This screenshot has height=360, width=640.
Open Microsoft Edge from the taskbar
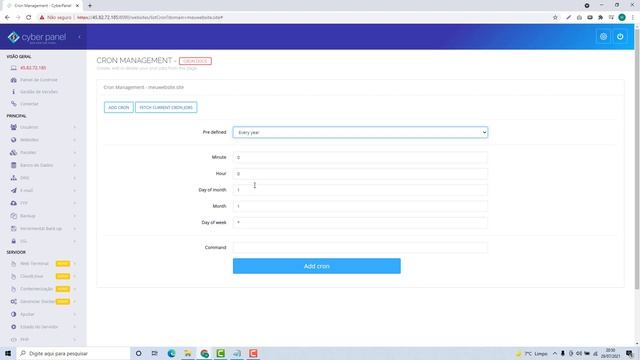click(x=171, y=353)
